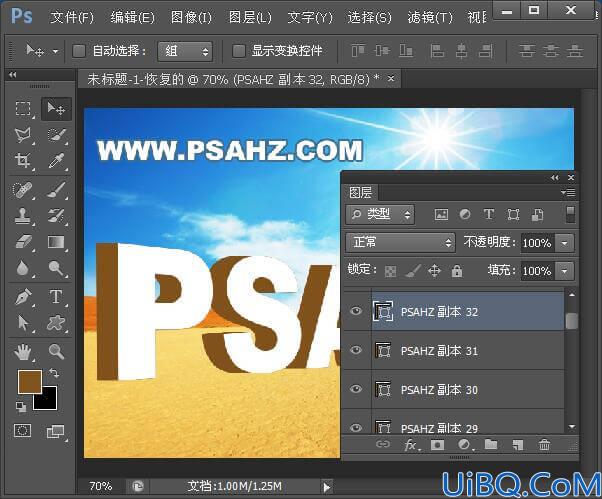Viewport: 602px width, 499px height.
Task: Toggle lock transparent pixels
Action: (x=390, y=271)
